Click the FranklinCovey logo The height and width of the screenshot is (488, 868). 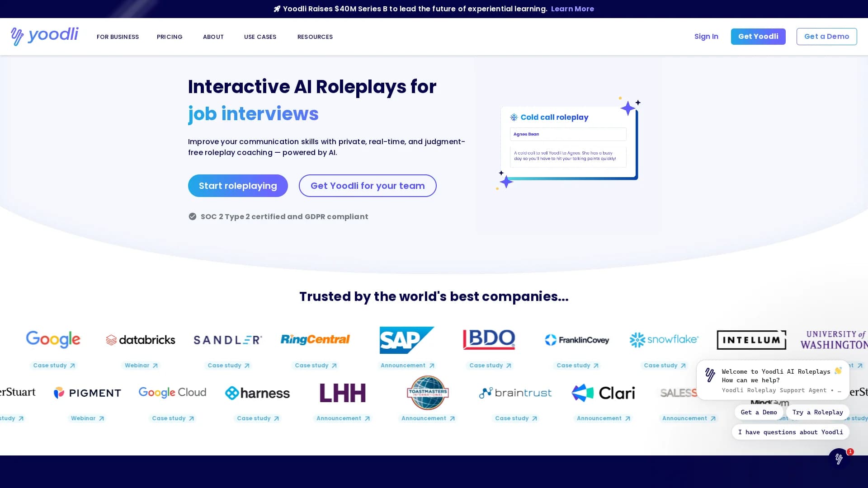click(x=577, y=340)
